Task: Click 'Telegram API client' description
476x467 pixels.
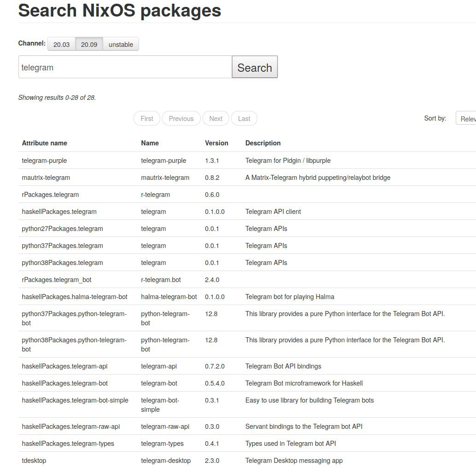Action: 273,212
